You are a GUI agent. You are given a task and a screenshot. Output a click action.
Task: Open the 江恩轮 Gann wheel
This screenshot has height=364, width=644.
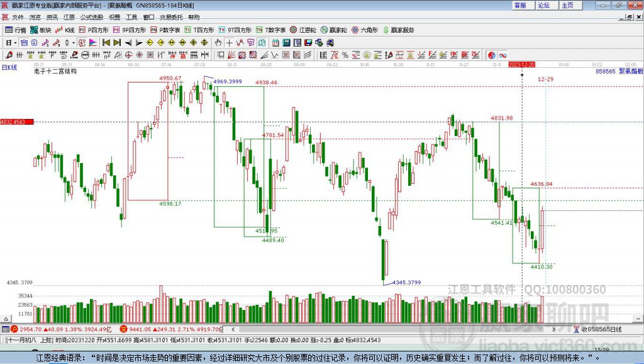303,30
